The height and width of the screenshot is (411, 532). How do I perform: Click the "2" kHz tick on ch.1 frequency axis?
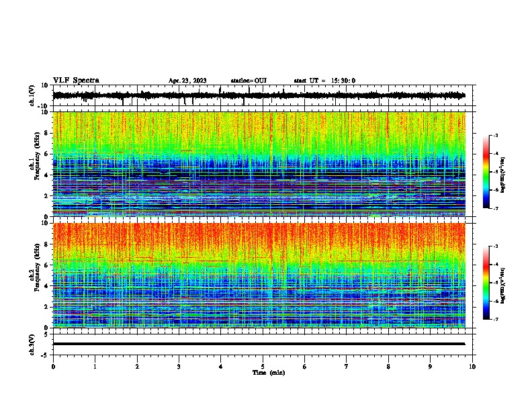46,195
